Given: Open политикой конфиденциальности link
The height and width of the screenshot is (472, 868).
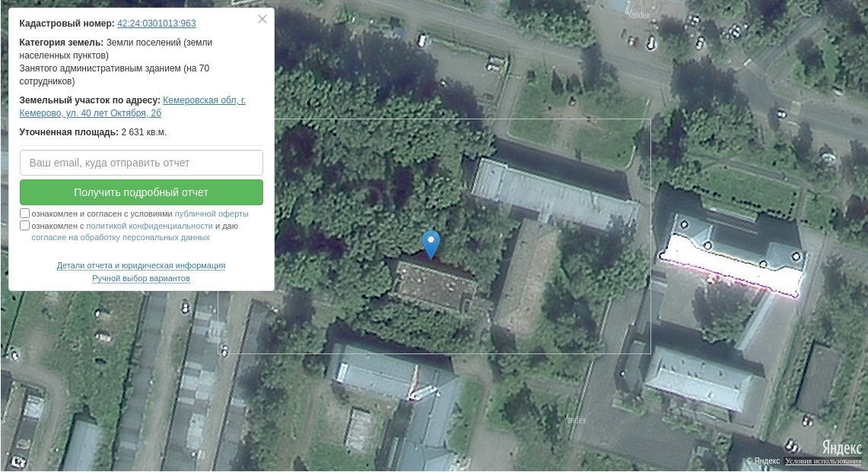Looking at the screenshot, I should point(149,226).
